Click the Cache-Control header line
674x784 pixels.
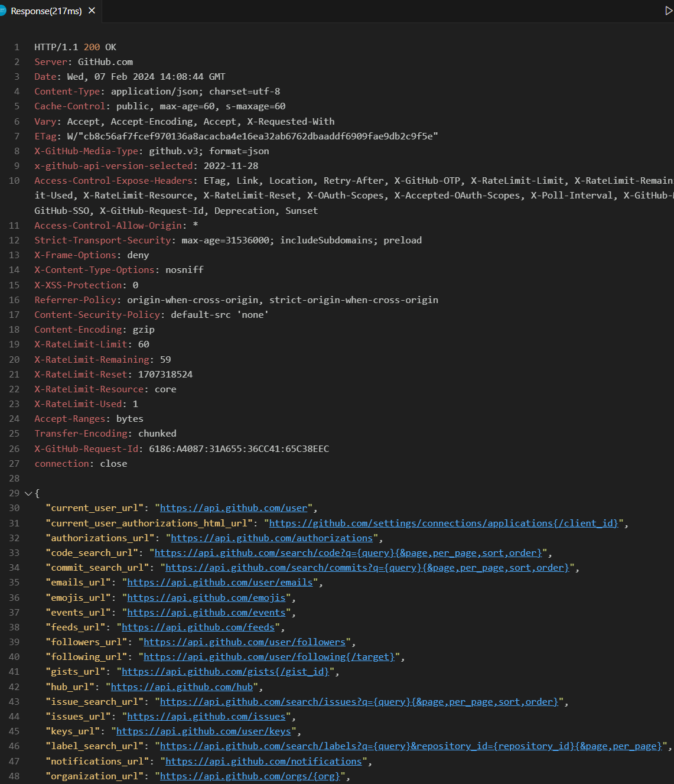pos(160,106)
